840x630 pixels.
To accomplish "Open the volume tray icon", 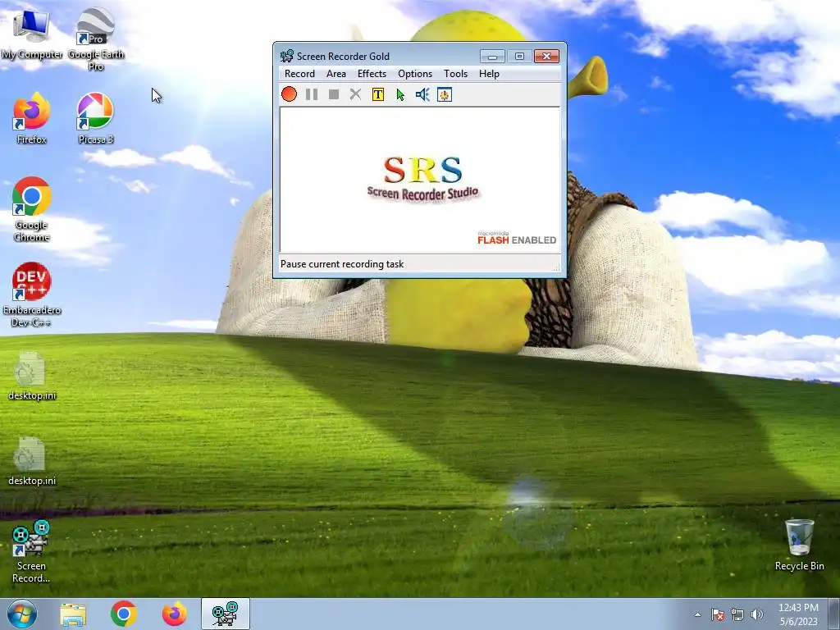I will click(756, 614).
